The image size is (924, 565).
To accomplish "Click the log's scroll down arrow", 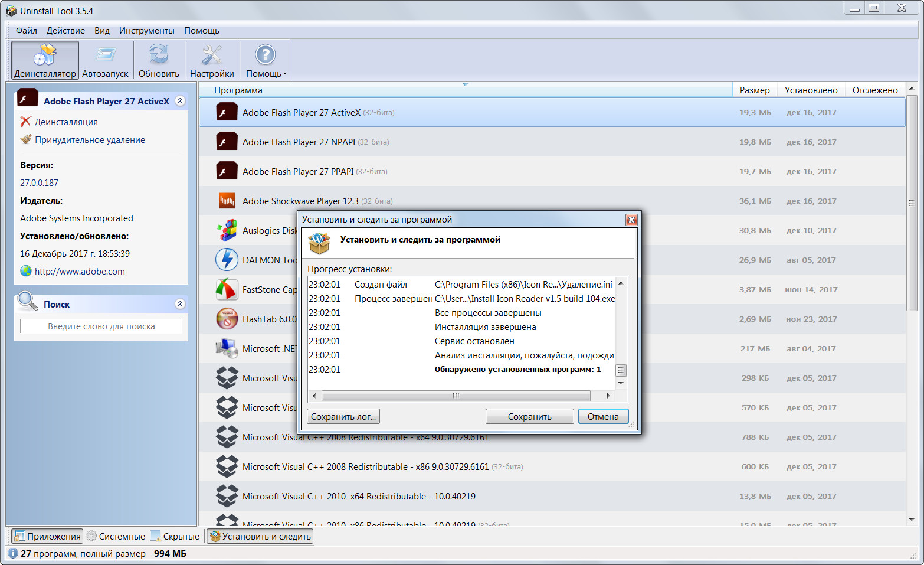I will pos(621,383).
